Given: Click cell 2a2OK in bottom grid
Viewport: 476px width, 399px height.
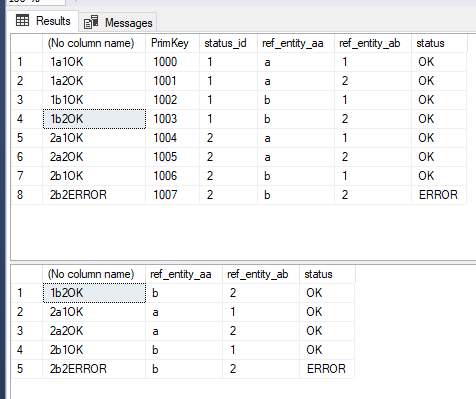Looking at the screenshot, I should pyautogui.click(x=94, y=331).
